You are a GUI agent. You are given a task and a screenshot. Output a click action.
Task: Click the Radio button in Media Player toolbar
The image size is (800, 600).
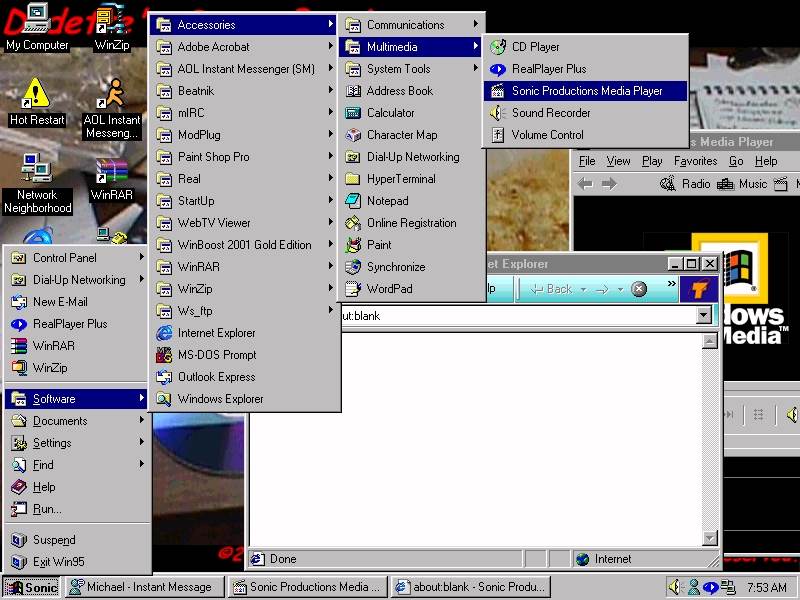686,184
